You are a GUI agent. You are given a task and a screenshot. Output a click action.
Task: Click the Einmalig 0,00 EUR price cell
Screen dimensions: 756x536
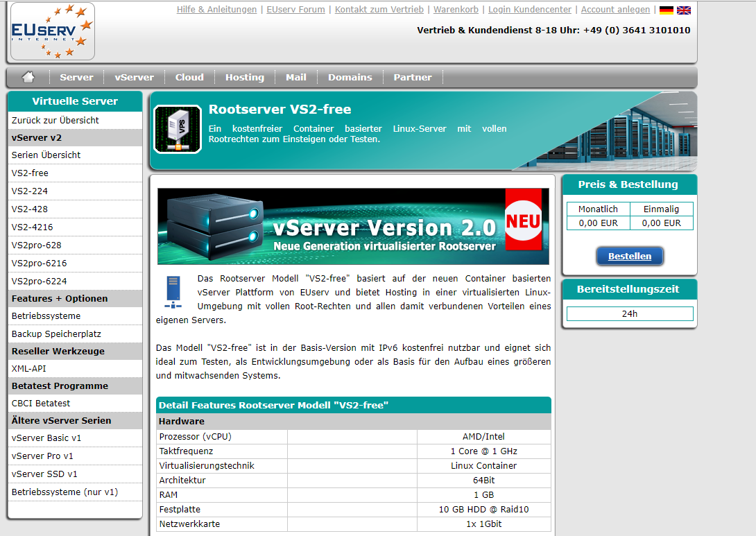click(x=662, y=223)
